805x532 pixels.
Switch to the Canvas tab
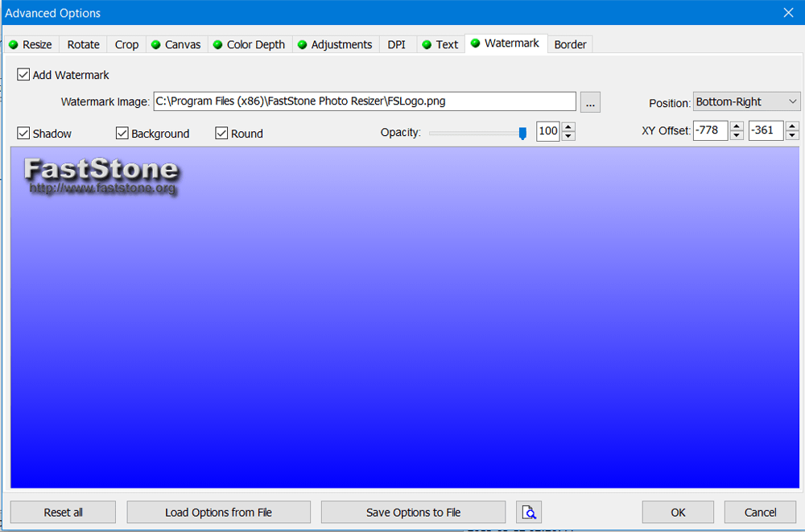[x=176, y=45]
